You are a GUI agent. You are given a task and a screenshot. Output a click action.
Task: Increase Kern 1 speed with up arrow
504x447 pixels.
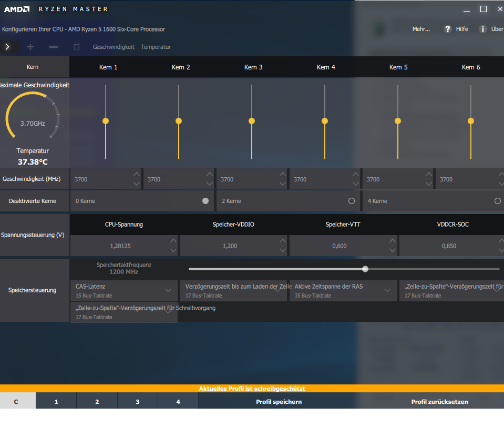point(137,174)
